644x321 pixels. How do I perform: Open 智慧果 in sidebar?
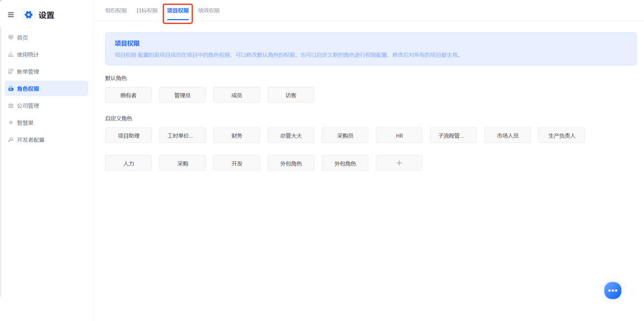pyautogui.click(x=46, y=123)
